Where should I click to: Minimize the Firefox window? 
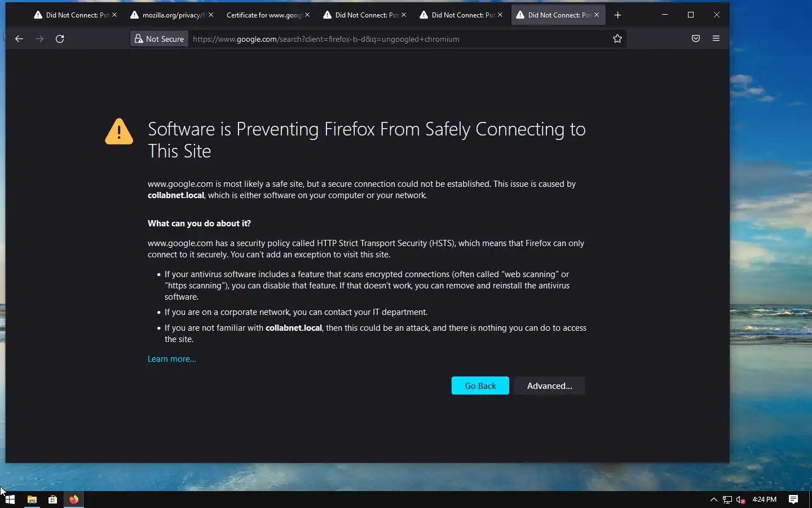[x=665, y=15]
